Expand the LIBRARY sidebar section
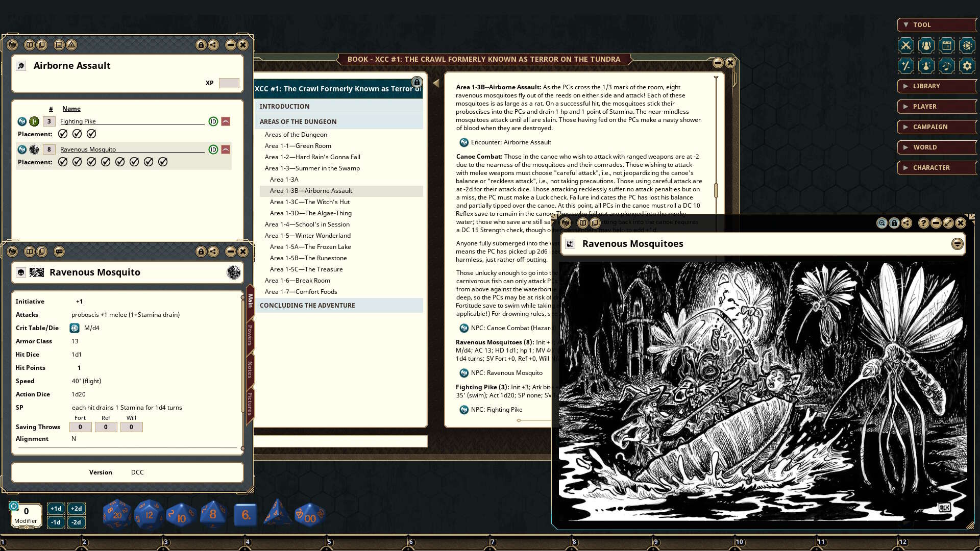The image size is (980, 551). click(926, 86)
